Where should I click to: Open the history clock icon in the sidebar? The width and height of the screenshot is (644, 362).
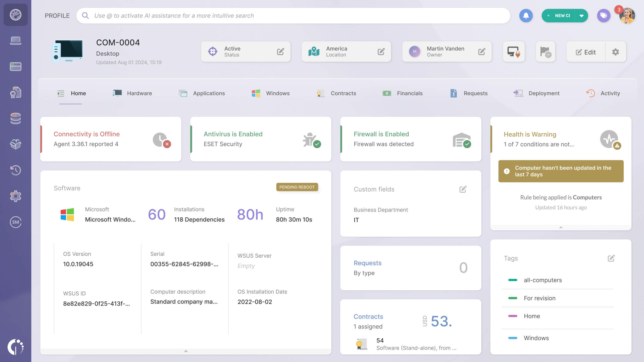point(16,170)
